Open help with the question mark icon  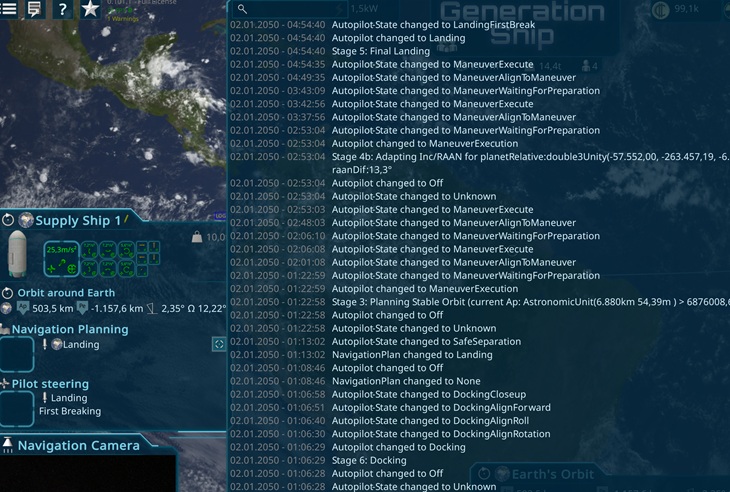pyautogui.click(x=63, y=9)
